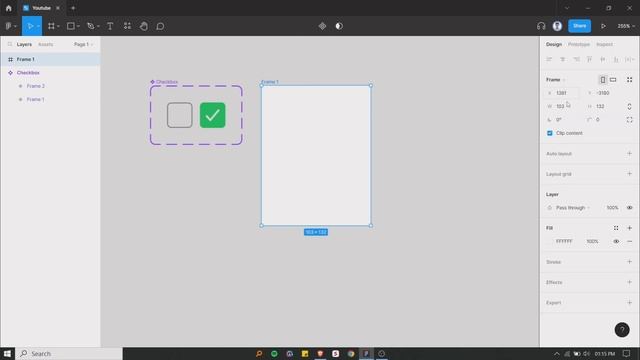This screenshot has height=360, width=640.
Task: Open the shape tools dropdown arrow
Action: pyautogui.click(x=78, y=27)
